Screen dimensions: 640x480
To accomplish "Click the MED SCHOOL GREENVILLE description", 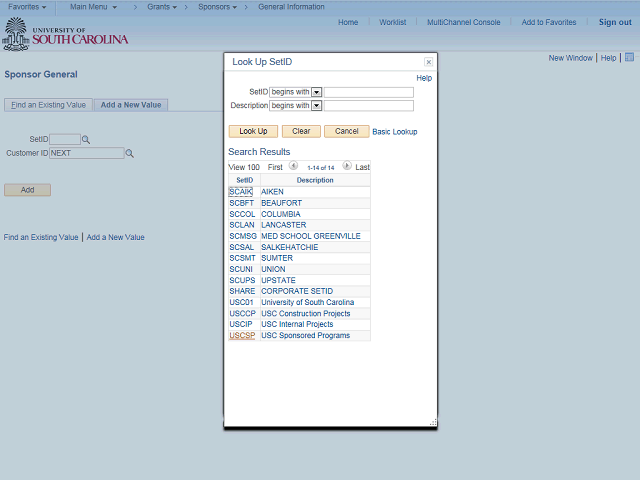I will [311, 236].
